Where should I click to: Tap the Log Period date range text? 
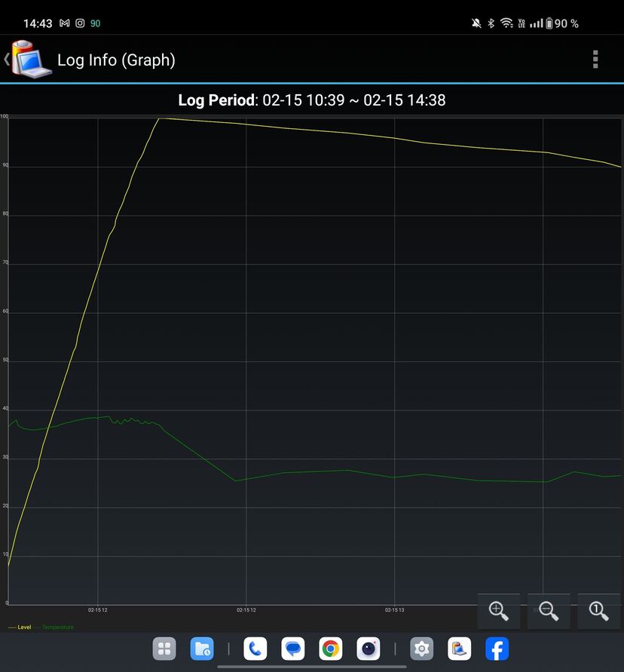click(x=312, y=100)
